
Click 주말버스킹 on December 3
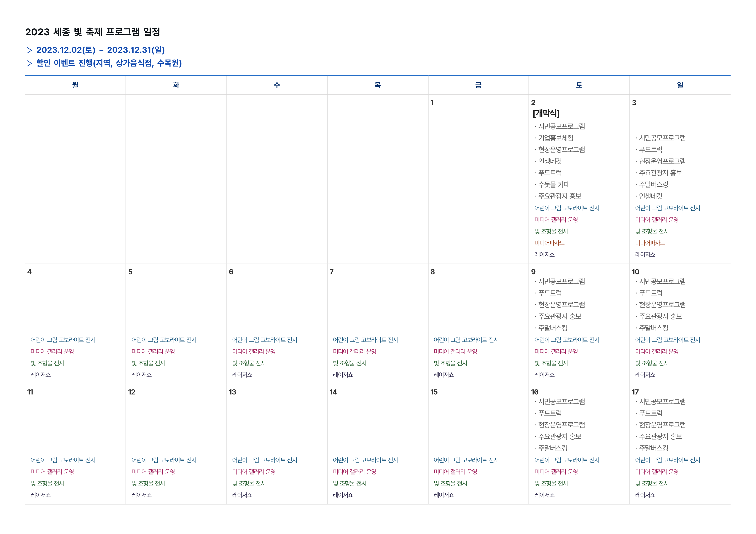pyautogui.click(x=653, y=185)
